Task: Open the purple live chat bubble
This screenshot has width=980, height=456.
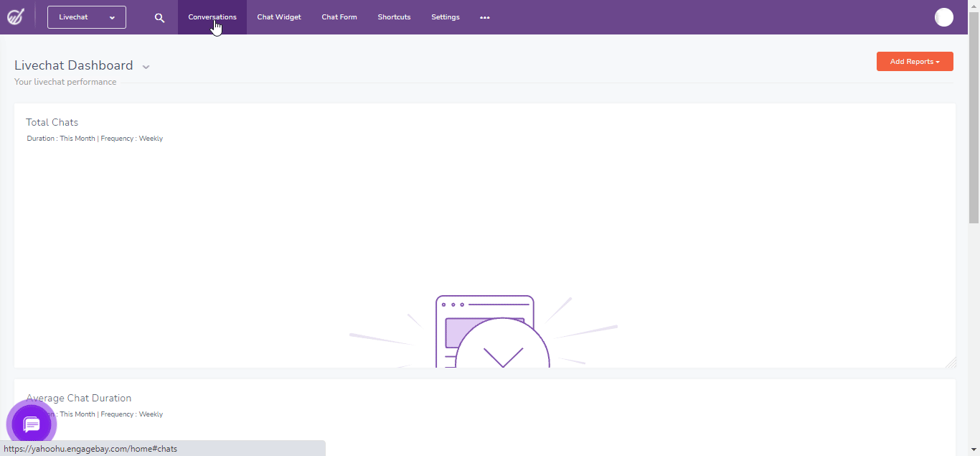Action: [x=32, y=424]
